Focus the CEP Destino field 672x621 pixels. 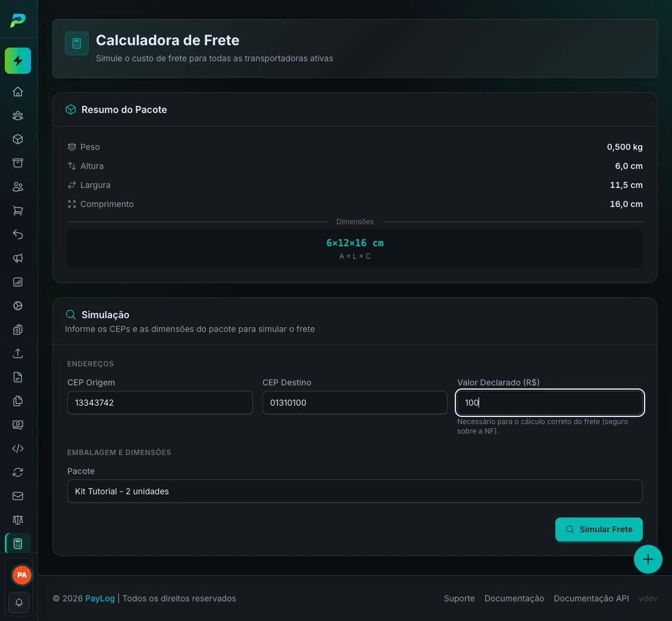click(x=355, y=403)
